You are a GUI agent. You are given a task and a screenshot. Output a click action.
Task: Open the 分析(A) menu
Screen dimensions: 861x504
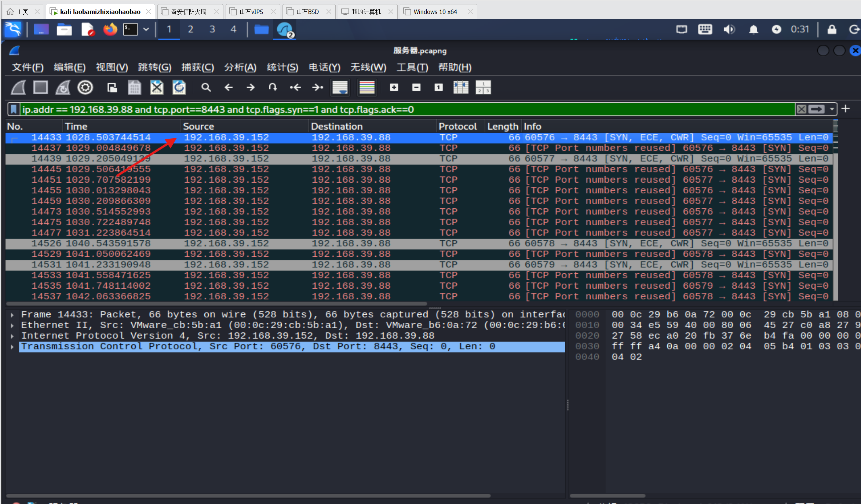(240, 67)
